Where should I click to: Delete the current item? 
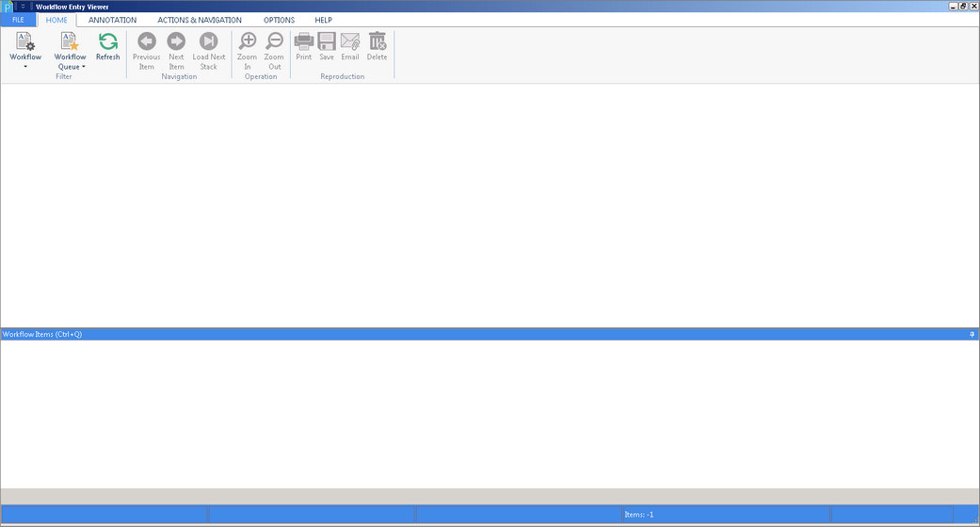(377, 46)
